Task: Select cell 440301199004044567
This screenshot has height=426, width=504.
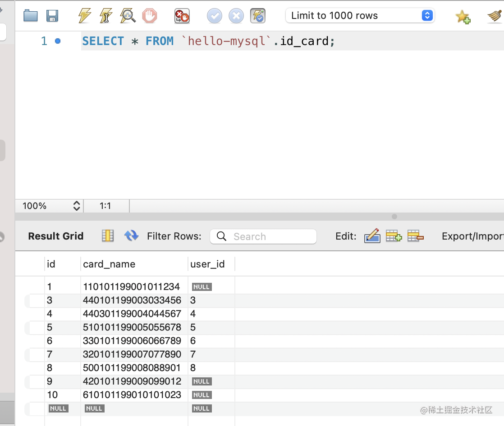Action: pyautogui.click(x=134, y=313)
